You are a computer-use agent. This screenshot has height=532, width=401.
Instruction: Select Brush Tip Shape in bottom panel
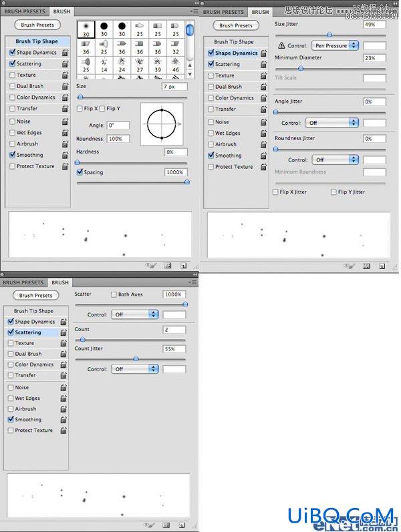(33, 311)
